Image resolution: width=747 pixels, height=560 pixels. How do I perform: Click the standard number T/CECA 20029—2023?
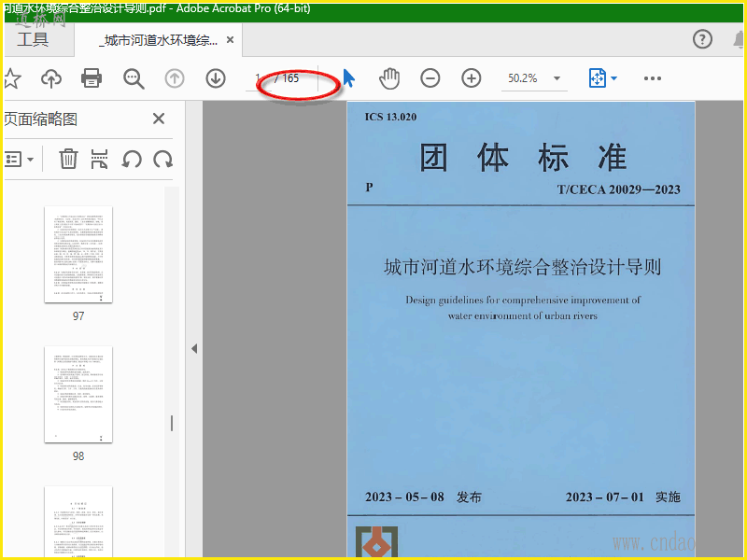pos(618,189)
